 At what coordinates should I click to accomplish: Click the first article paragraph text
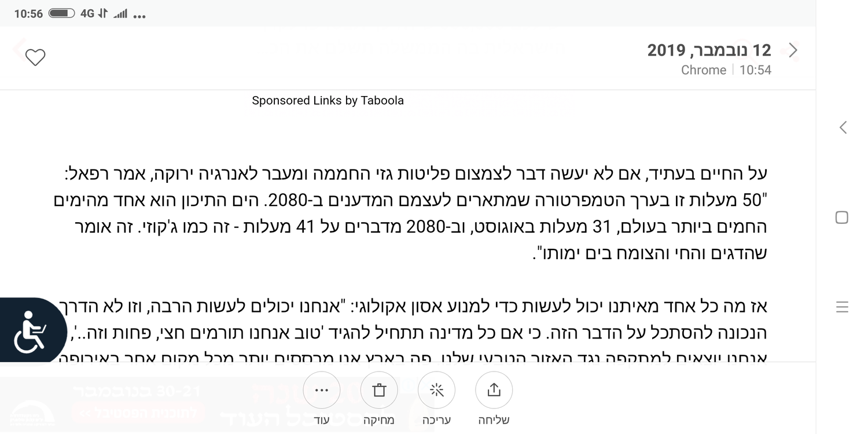pyautogui.click(x=417, y=213)
